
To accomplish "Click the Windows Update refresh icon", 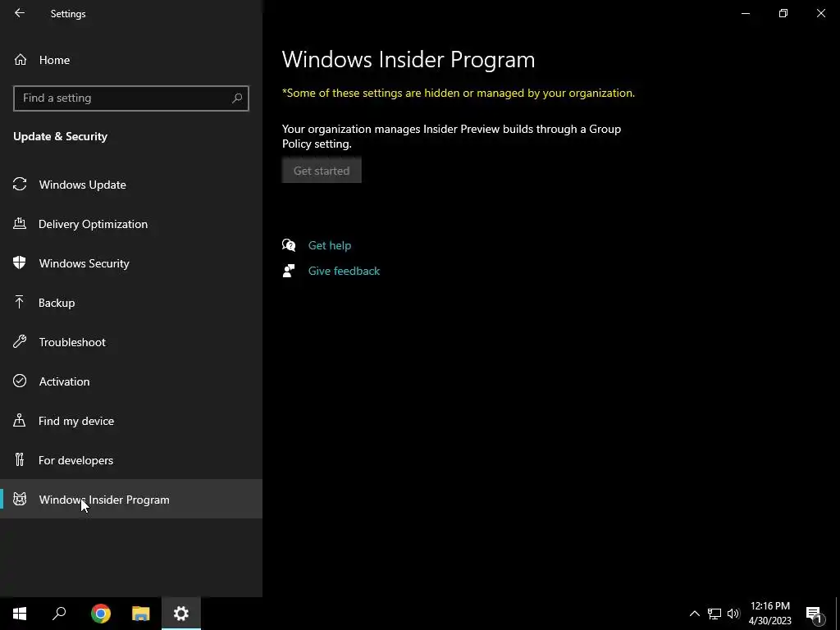I will [x=20, y=185].
